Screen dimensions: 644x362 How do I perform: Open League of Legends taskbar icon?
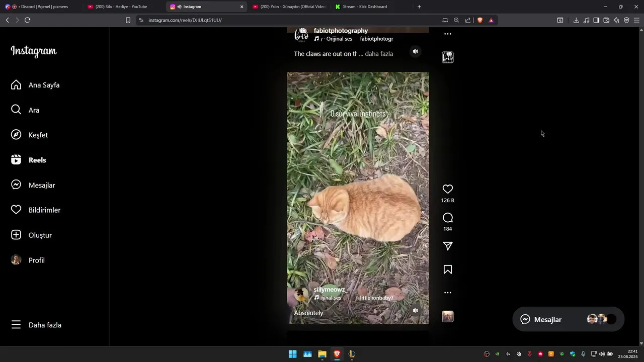pos(352,354)
